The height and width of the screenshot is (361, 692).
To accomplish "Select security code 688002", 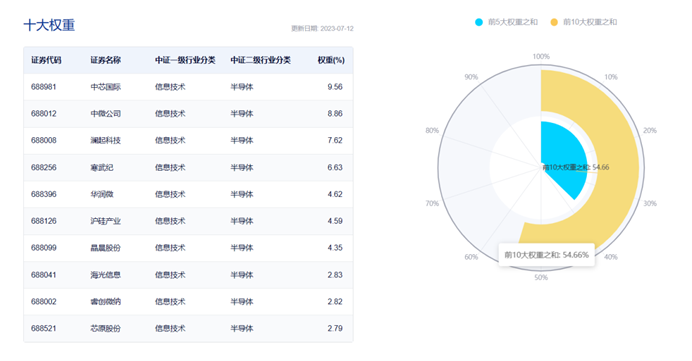I will click(44, 302).
